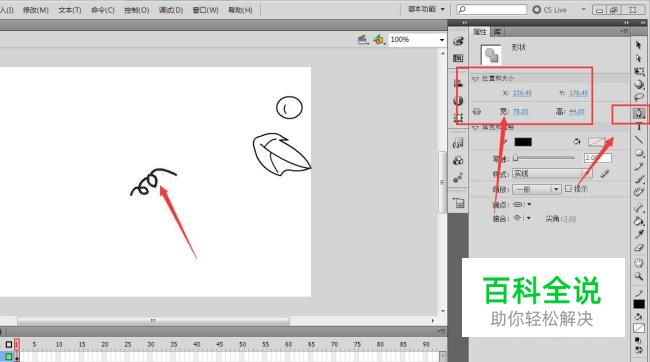Select the Text (T) tool
Screen dimensions: 650x362
639,127
